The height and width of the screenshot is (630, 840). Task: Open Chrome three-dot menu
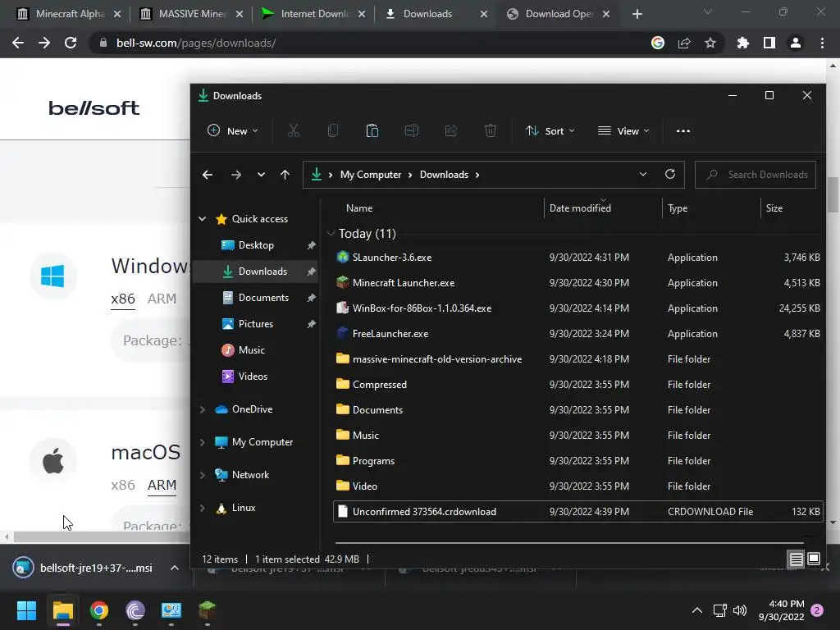click(x=822, y=43)
